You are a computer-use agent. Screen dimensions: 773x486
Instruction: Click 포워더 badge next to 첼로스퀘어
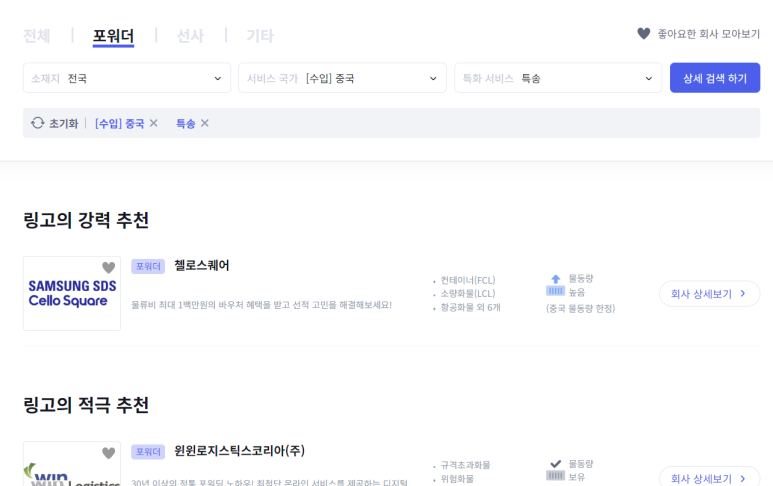pyautogui.click(x=148, y=266)
